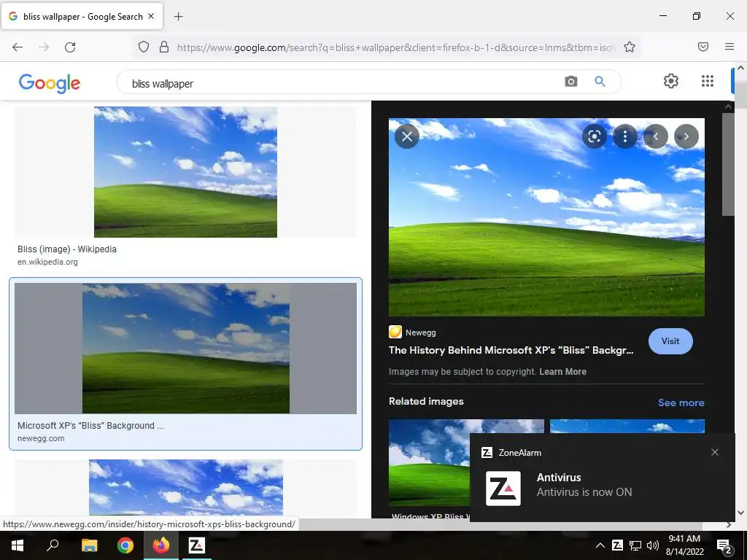This screenshot has width=747, height=560.
Task: Click the Newegg source name
Action: click(x=421, y=332)
